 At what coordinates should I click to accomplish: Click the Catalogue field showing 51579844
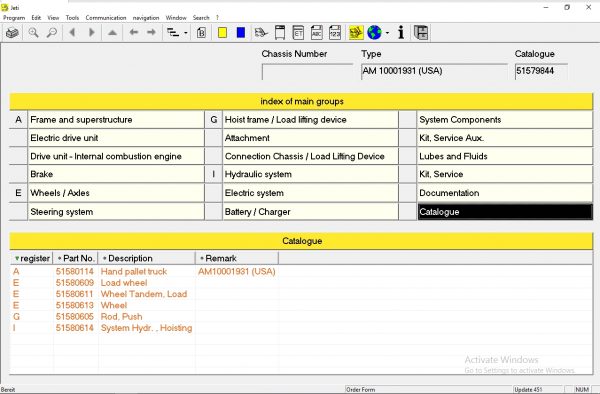coord(541,72)
